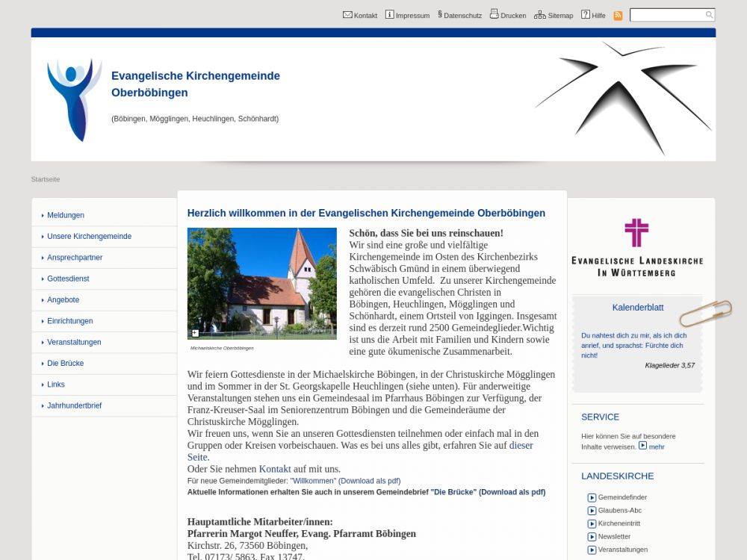Open the orange RSS feed icon

[x=618, y=16]
